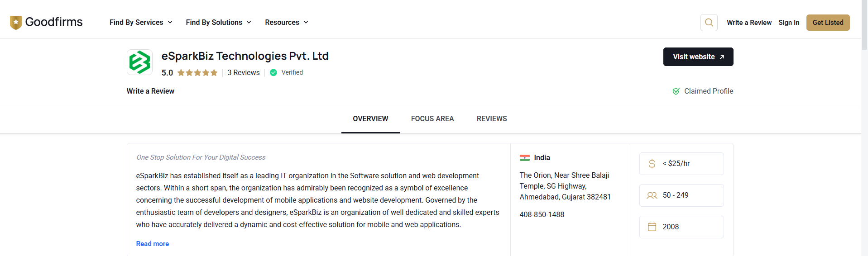Click the One Stop Solution tagline
Screen dimensions: 868x256
tap(201, 157)
